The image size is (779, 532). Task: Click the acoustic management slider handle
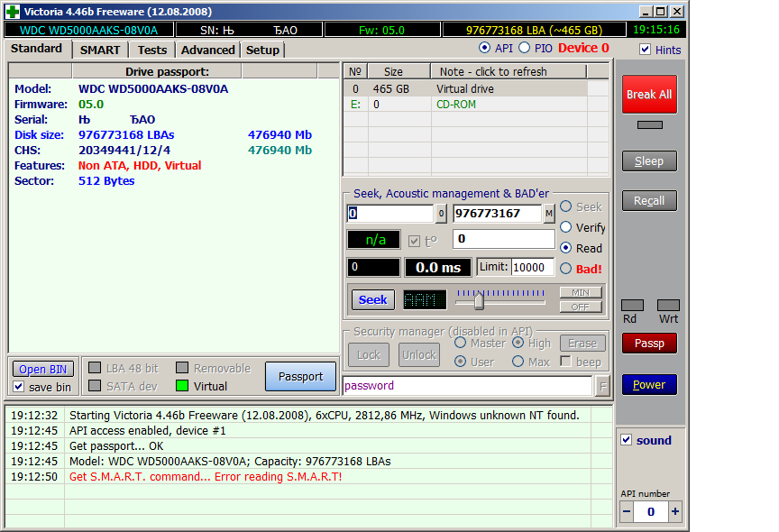tap(479, 300)
